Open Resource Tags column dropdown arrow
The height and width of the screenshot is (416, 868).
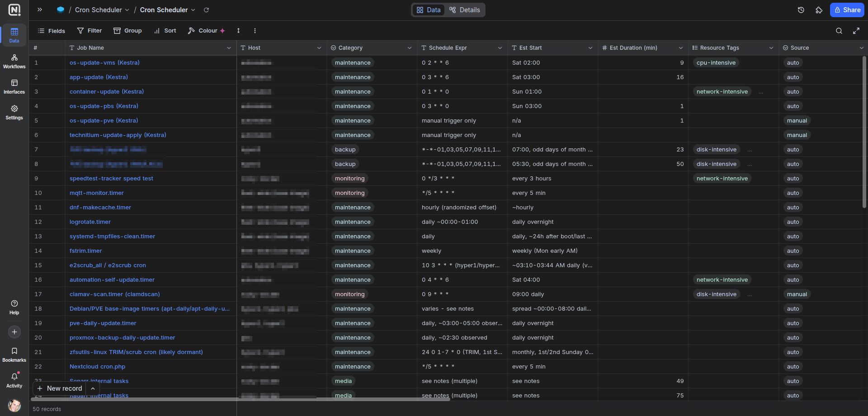click(771, 48)
